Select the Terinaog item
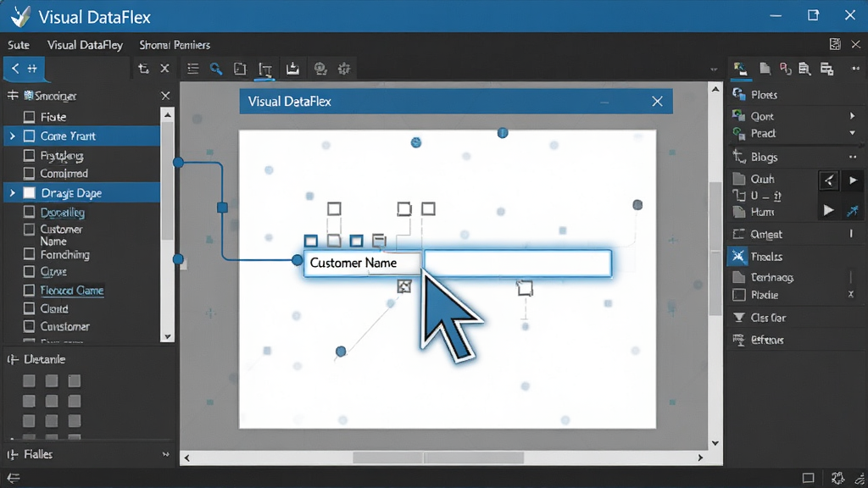This screenshot has width=868, height=488. tap(771, 277)
